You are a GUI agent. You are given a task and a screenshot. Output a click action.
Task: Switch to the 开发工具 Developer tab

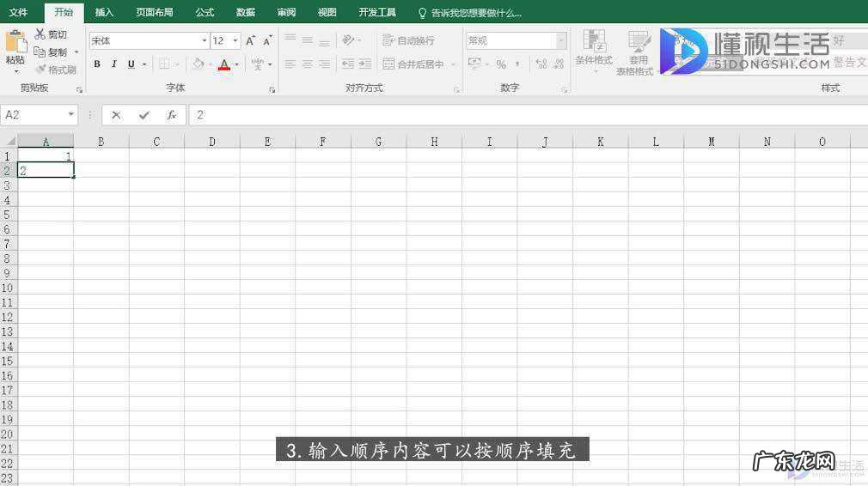pyautogui.click(x=377, y=12)
